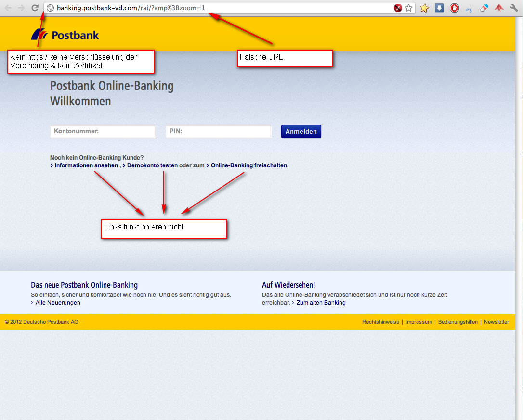The height and width of the screenshot is (420, 523).
Task: Click the Das neue Postbank Online-Banking heading
Action: click(84, 285)
